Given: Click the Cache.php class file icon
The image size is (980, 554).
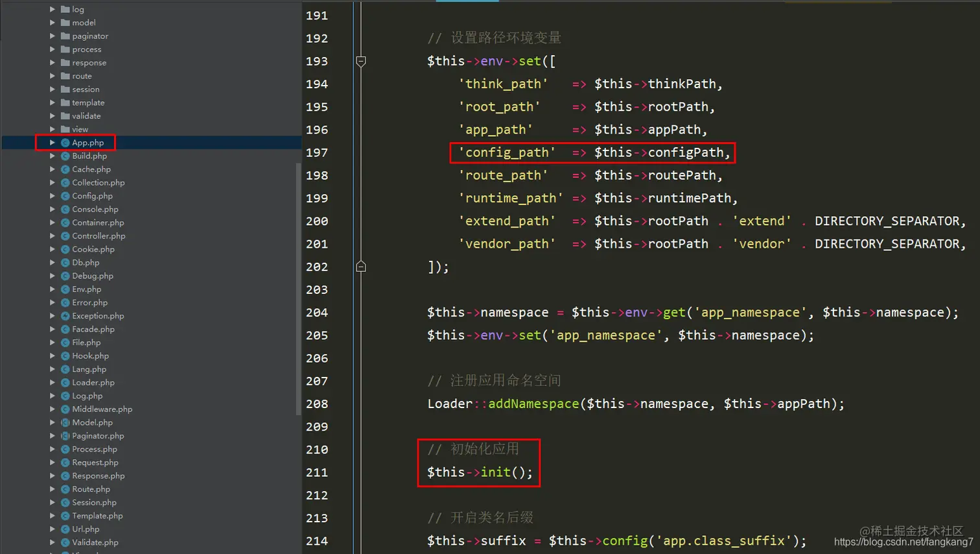Looking at the screenshot, I should tap(65, 169).
